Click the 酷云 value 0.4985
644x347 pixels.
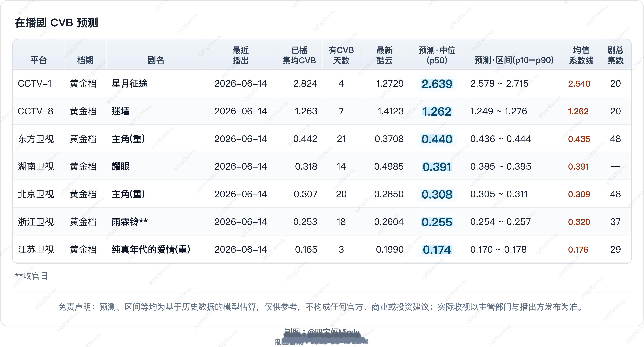[389, 166]
